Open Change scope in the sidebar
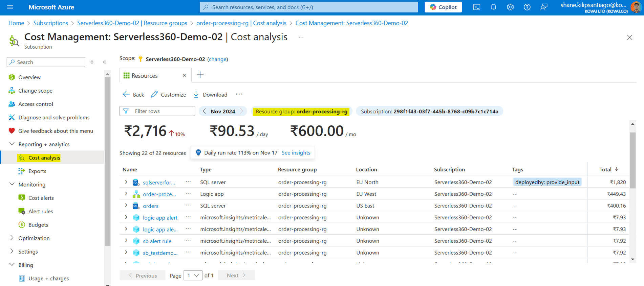Screen dimensions: 644x286 click(x=35, y=91)
